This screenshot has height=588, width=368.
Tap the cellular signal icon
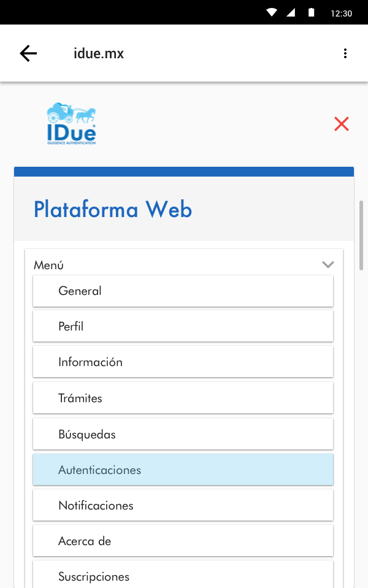click(291, 13)
